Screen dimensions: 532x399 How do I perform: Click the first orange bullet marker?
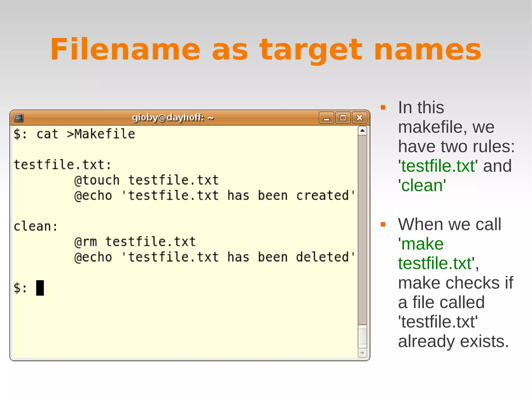[383, 108]
